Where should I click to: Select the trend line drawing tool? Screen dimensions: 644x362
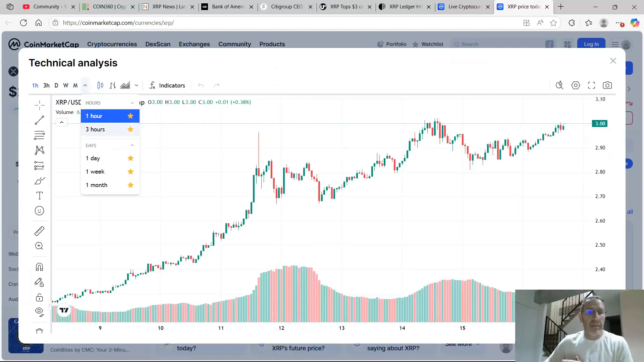point(39,120)
